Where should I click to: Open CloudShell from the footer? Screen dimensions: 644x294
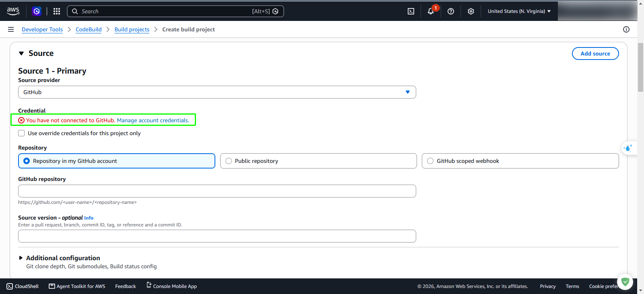(23, 286)
